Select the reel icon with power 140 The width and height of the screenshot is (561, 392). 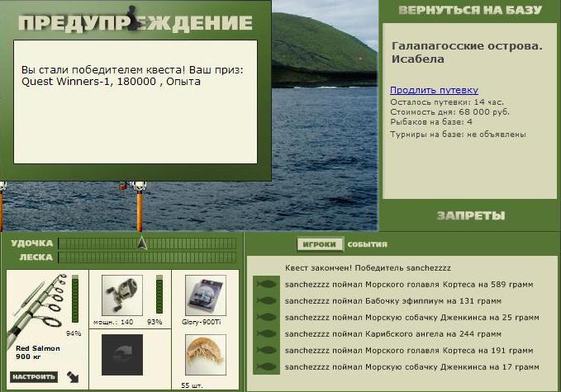[122, 295]
